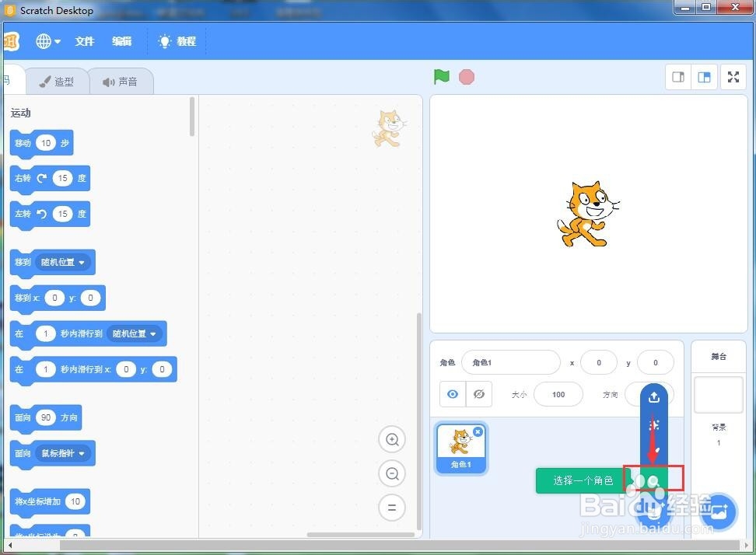Zoom in the code workspace
The height and width of the screenshot is (555, 756).
pos(392,439)
